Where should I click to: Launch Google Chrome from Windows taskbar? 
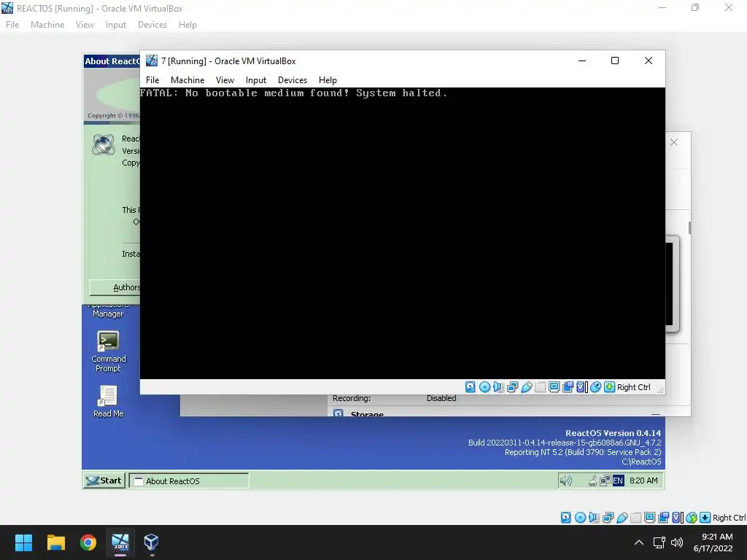(x=88, y=542)
